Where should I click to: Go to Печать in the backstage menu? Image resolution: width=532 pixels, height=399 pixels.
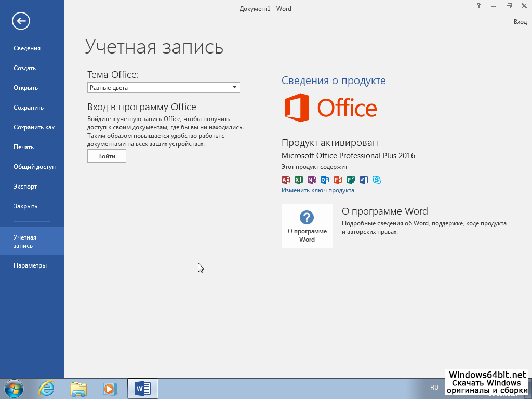(x=23, y=147)
